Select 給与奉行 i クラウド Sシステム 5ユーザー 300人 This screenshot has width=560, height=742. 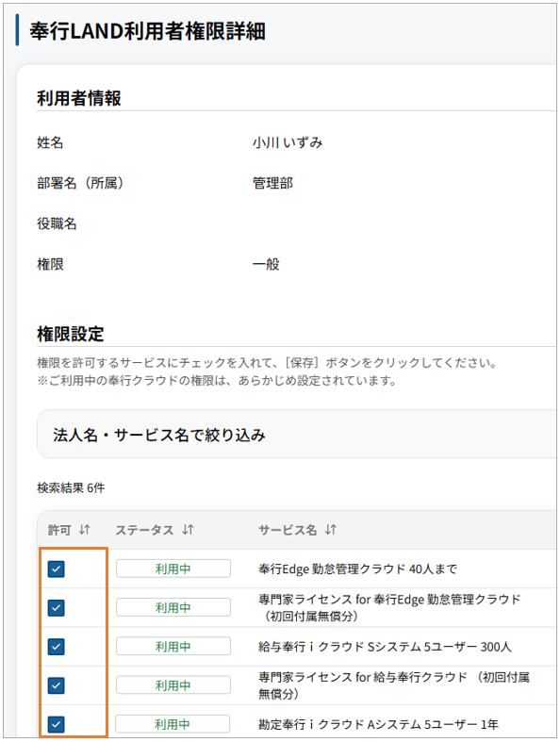385,647
